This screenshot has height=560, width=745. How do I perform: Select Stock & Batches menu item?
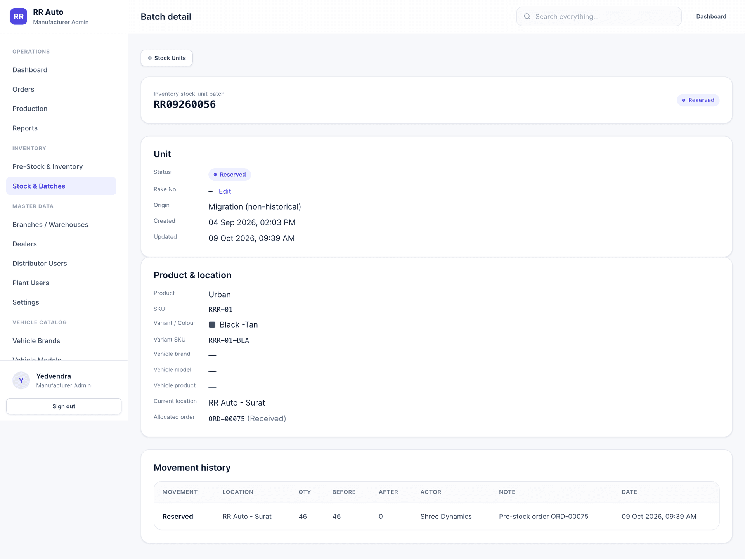[61, 186]
